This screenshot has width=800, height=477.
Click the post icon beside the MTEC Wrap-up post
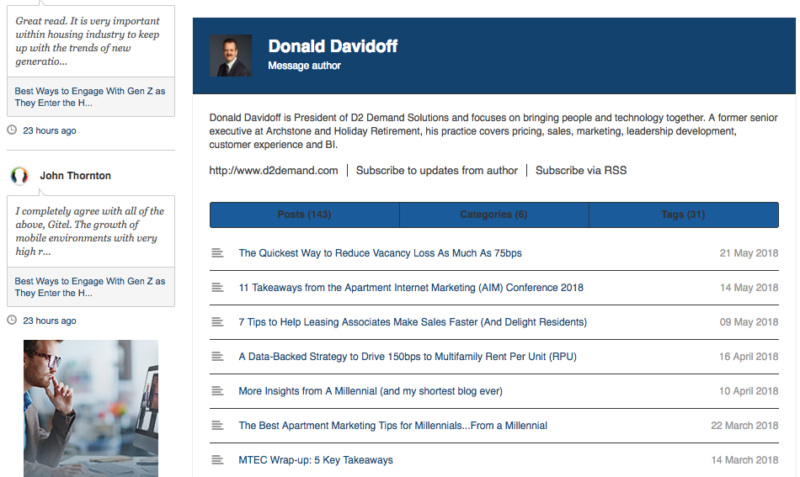pyautogui.click(x=217, y=460)
